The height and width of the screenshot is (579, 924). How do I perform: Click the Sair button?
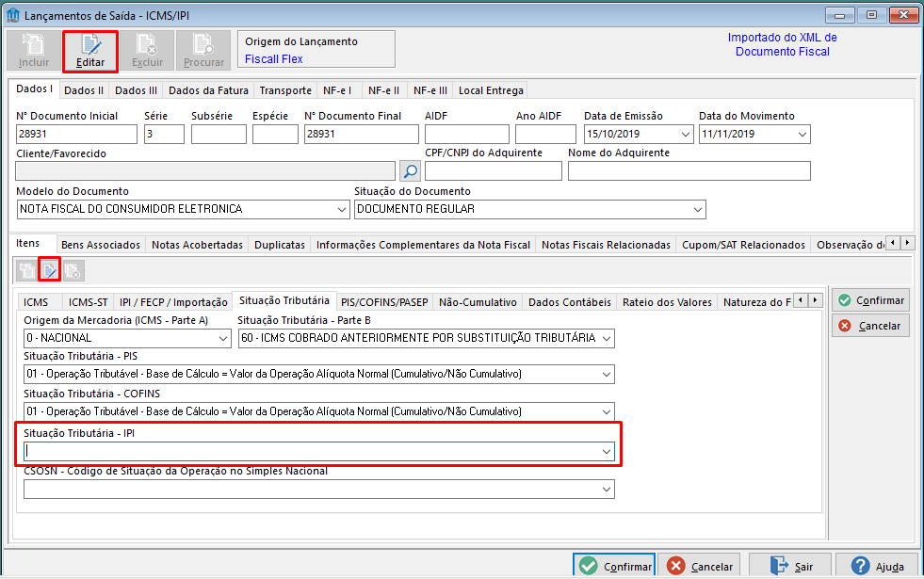[790, 566]
